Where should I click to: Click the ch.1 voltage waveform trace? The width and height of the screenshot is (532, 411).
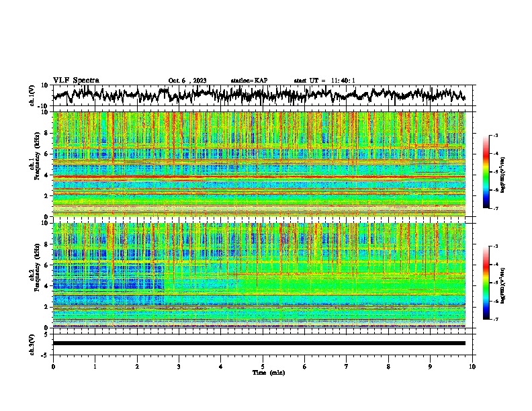(x=259, y=95)
